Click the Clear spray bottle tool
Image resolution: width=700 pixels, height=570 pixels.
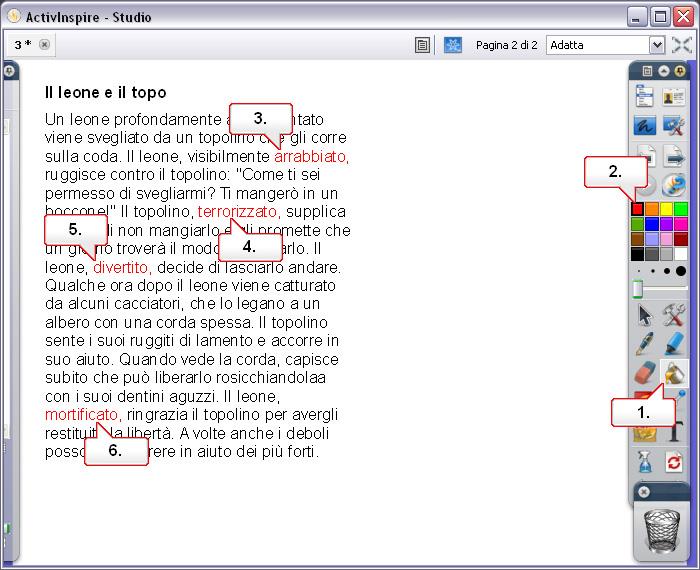[645, 462]
